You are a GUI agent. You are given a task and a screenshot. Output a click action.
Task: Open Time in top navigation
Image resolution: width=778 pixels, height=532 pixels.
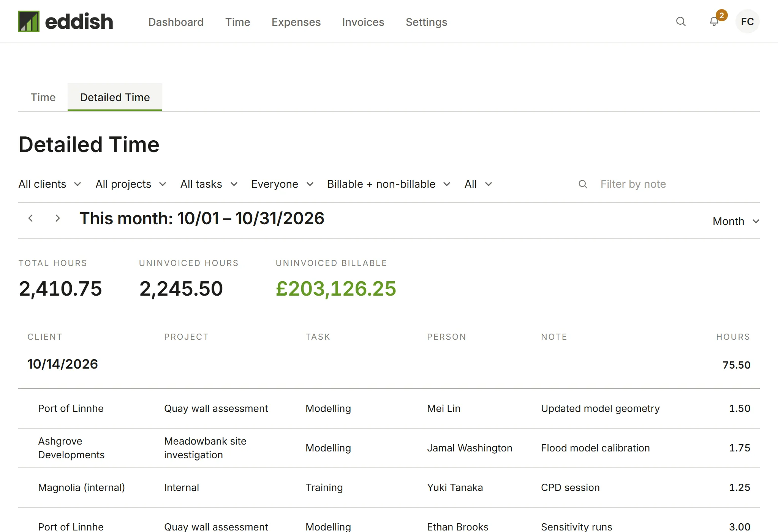[x=237, y=22]
